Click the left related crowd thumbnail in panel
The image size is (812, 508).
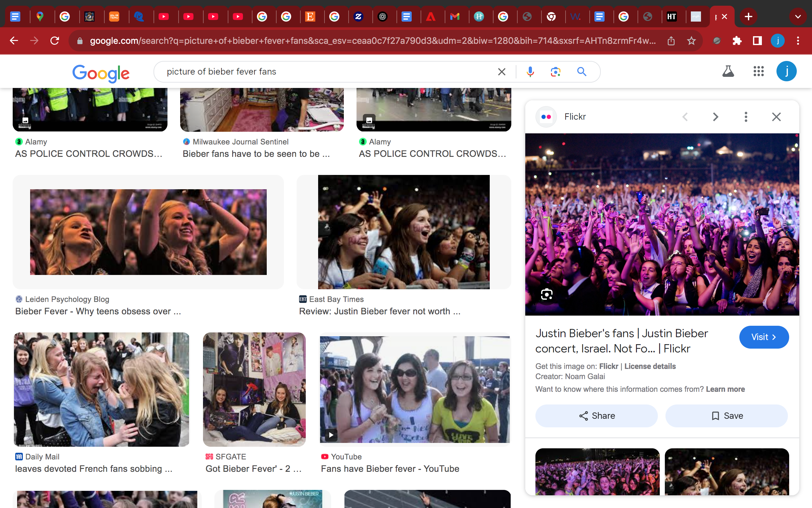pyautogui.click(x=597, y=471)
